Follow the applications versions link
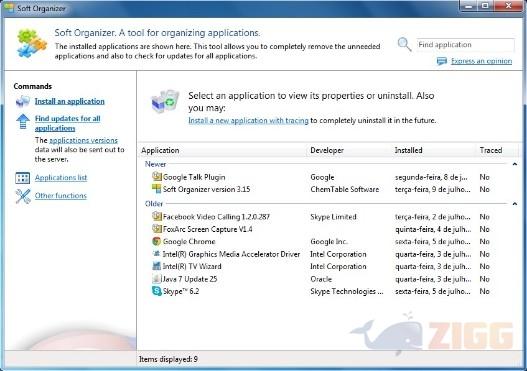Viewport: 527px width, 371px height. [x=84, y=140]
